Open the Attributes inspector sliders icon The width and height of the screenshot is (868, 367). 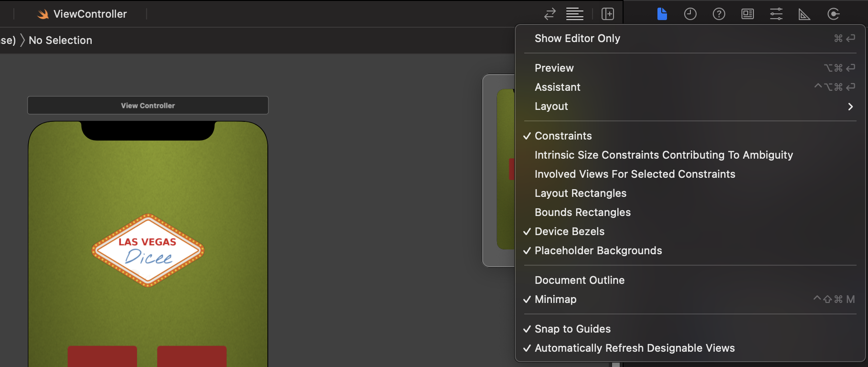776,14
